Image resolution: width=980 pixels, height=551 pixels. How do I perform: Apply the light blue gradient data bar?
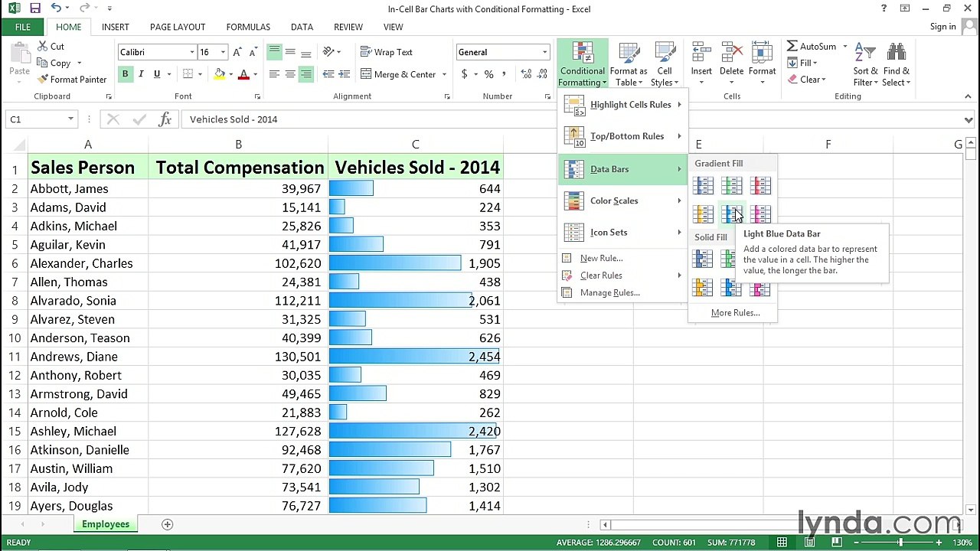coord(732,214)
